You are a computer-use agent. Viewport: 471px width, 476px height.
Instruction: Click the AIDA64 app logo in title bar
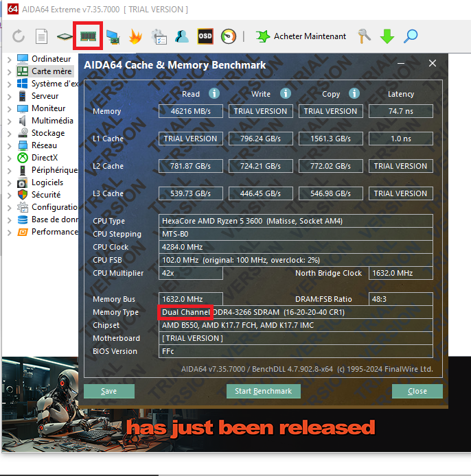pos(13,9)
